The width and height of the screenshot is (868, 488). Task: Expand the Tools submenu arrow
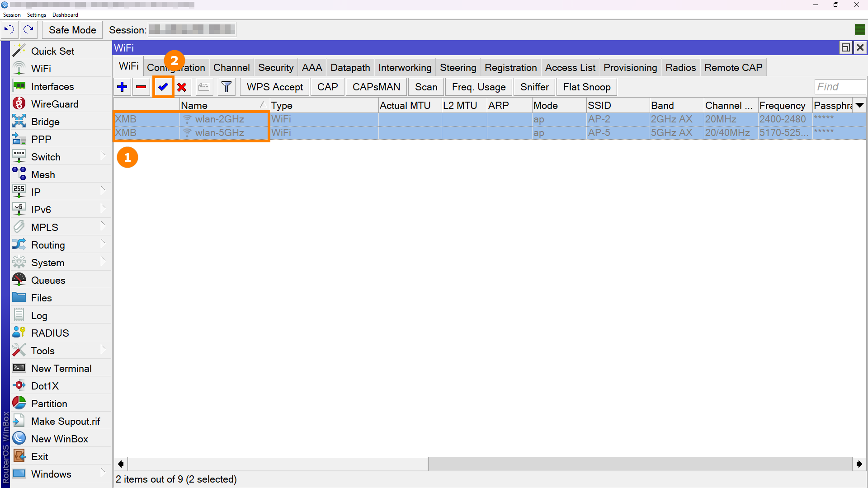[x=103, y=349]
